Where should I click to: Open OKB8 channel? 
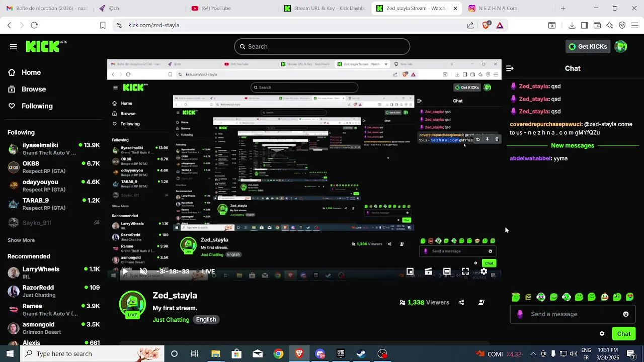[54, 167]
